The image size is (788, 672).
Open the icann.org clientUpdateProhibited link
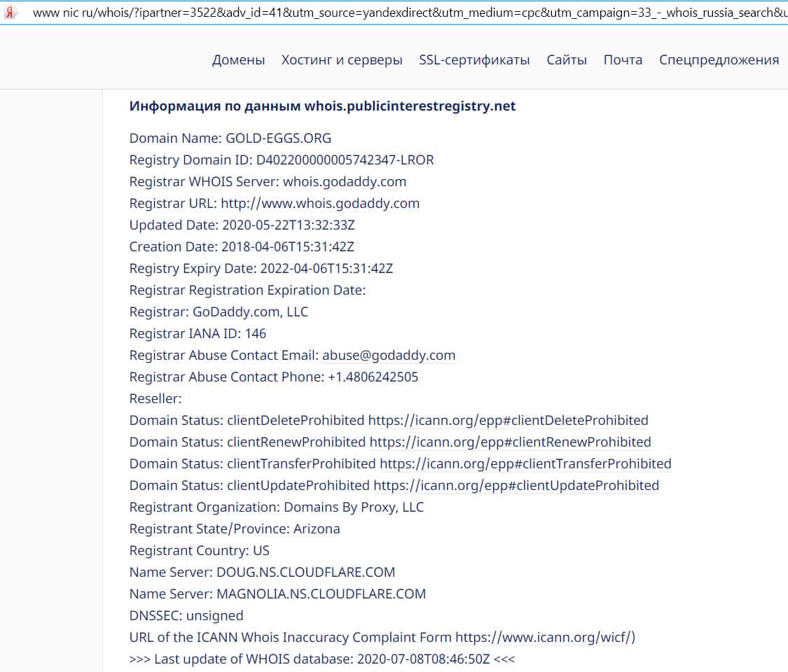(516, 485)
